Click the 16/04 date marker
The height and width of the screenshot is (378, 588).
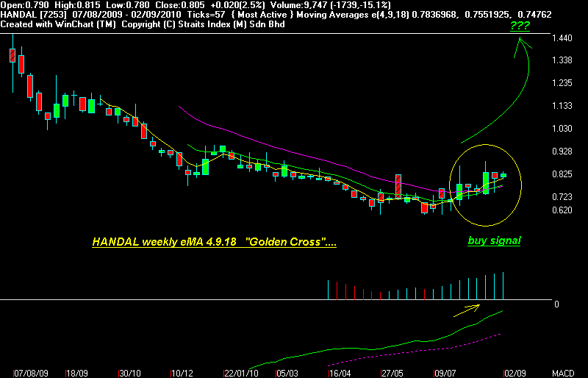pyautogui.click(x=340, y=374)
